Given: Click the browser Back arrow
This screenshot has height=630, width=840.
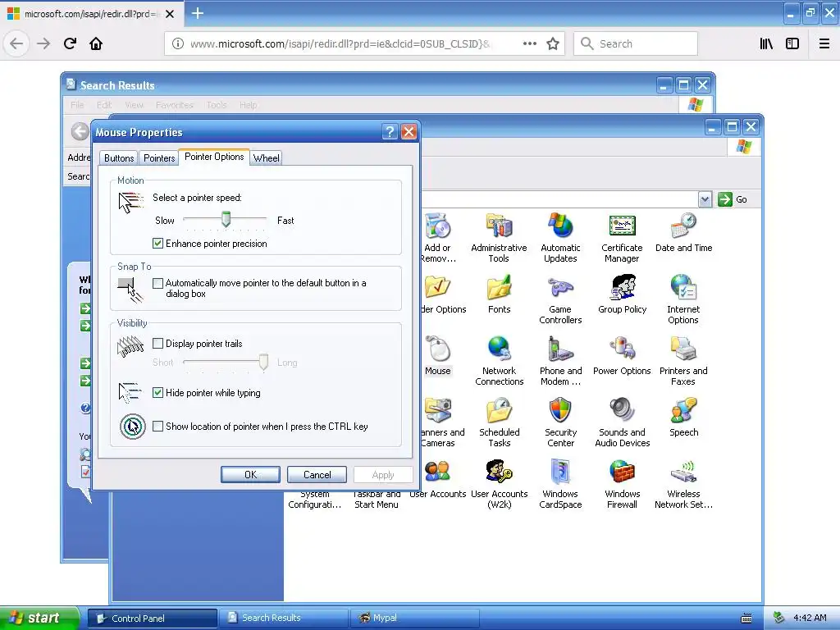Looking at the screenshot, I should [x=16, y=43].
